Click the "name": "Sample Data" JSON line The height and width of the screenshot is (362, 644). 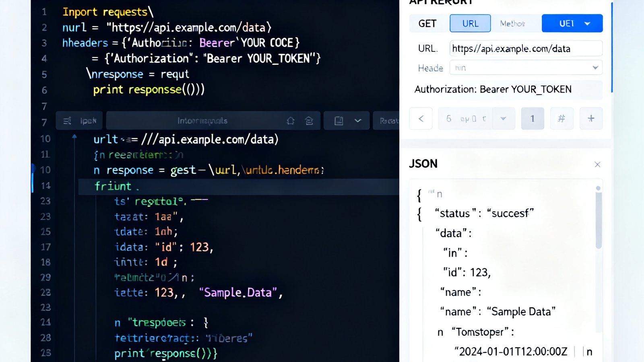tap(498, 312)
